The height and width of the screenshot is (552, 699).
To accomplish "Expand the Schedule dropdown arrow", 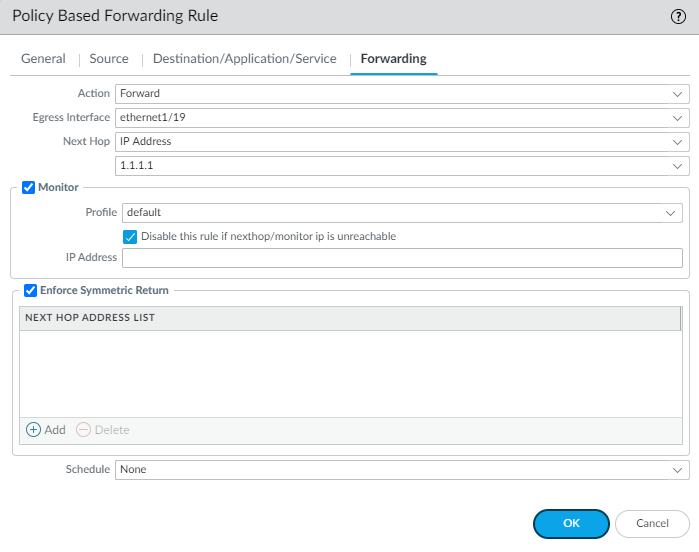I will click(x=678, y=470).
